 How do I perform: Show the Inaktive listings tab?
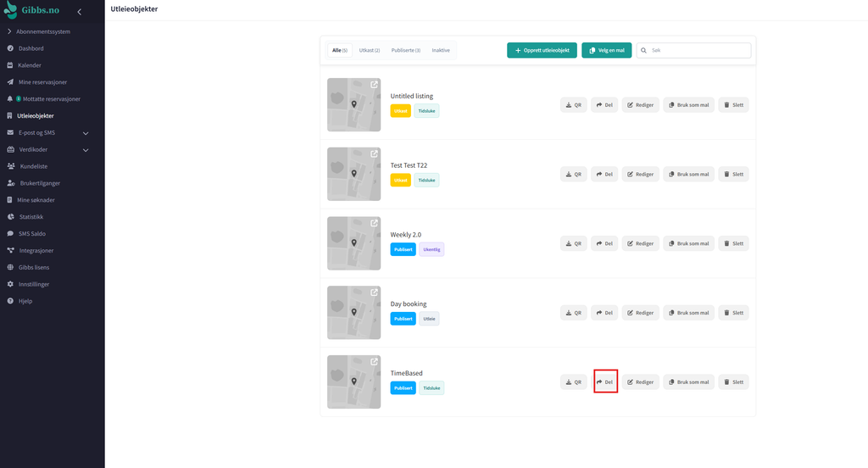(441, 50)
